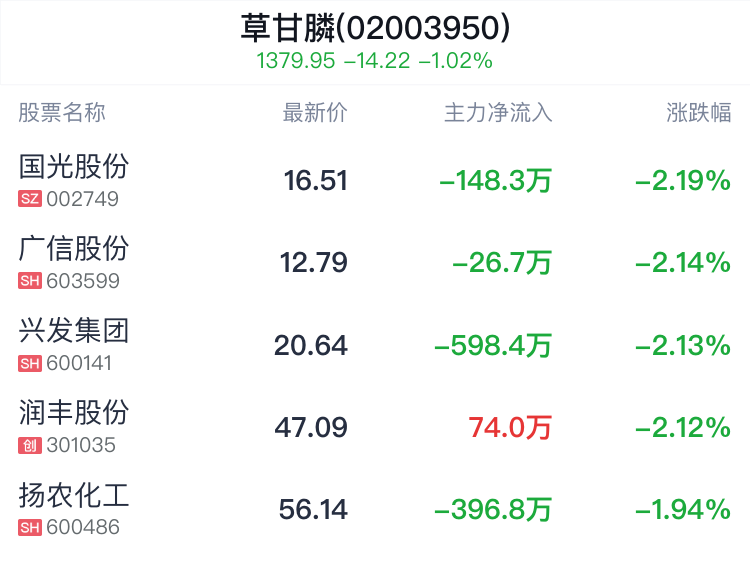
Task: Open 国光股份 stock details
Action: [74, 166]
